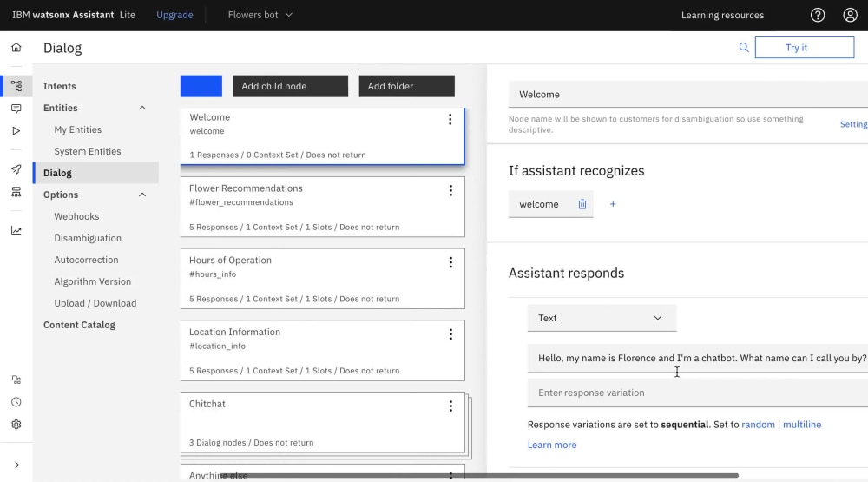Open Algorithm Version under Options
The image size is (868, 482).
coord(93,281)
